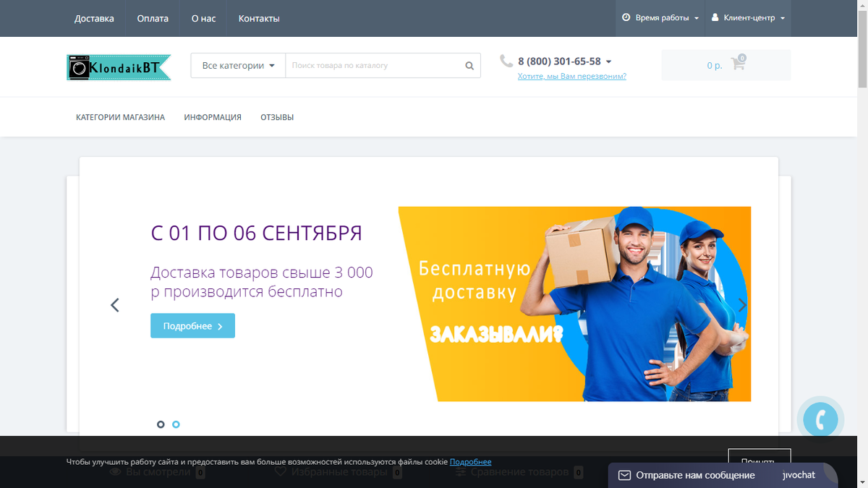Screen dimensions: 868x488
Task: Click the envelope icon in chat widget
Action: pos(624,475)
